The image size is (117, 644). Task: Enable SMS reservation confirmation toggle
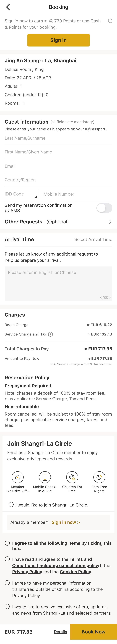(x=104, y=208)
